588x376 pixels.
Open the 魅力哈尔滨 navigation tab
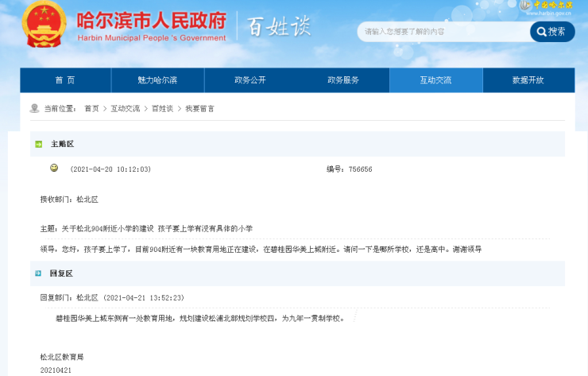(157, 80)
